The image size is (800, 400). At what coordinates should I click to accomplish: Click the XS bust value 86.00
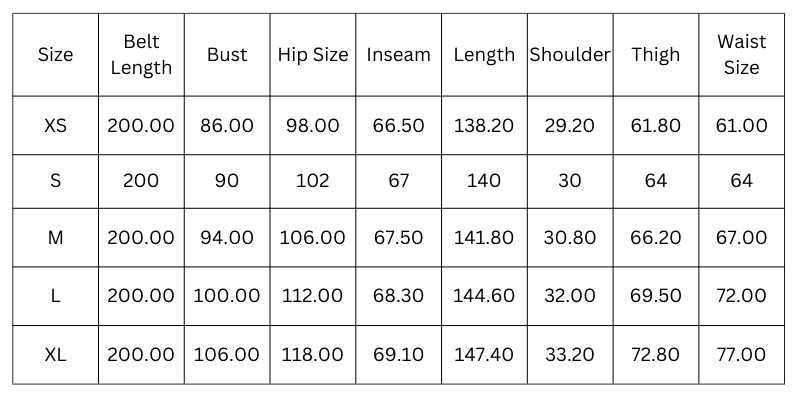(227, 126)
